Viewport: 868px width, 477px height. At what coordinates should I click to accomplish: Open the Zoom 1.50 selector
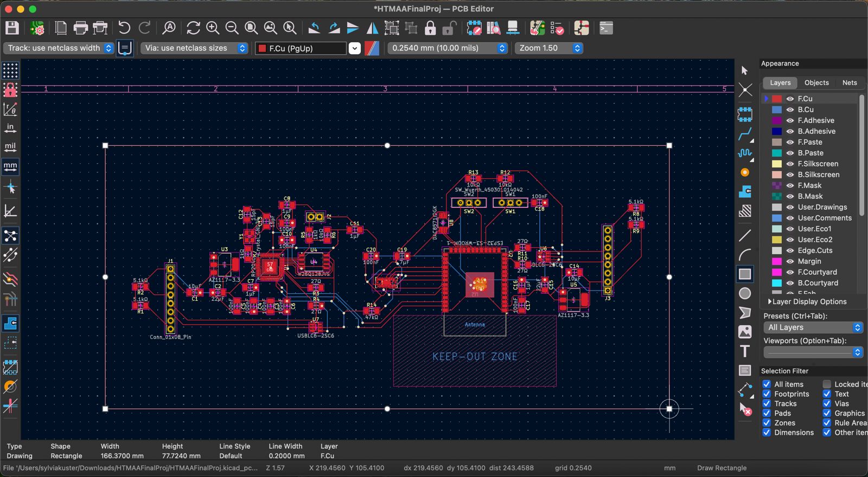point(548,48)
